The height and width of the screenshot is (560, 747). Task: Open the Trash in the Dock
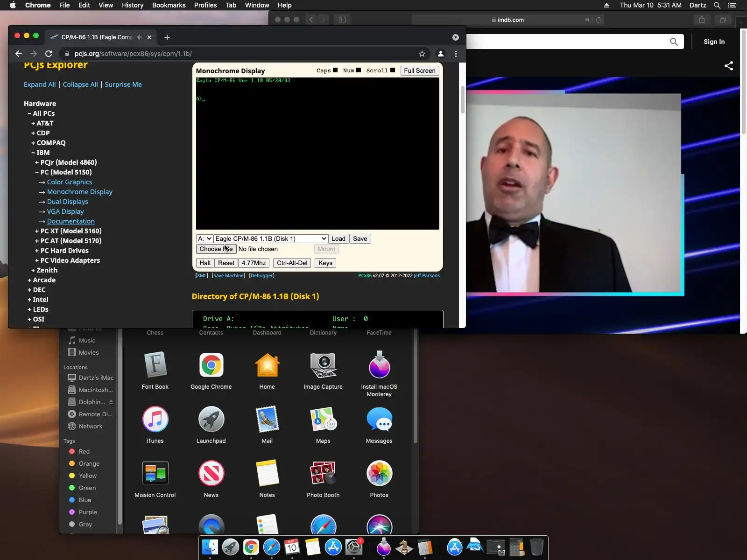click(537, 547)
